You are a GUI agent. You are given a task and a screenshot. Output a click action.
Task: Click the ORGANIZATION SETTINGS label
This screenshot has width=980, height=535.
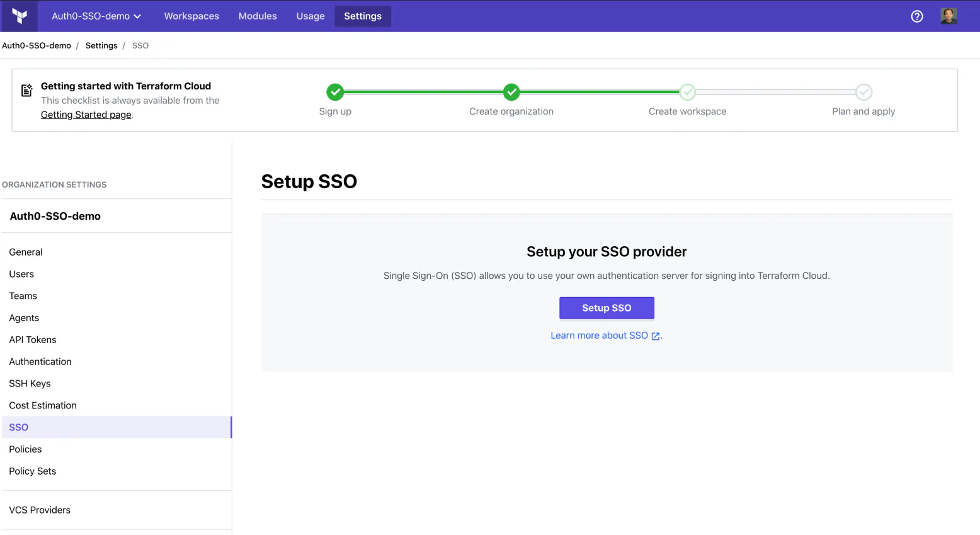pyautogui.click(x=54, y=184)
